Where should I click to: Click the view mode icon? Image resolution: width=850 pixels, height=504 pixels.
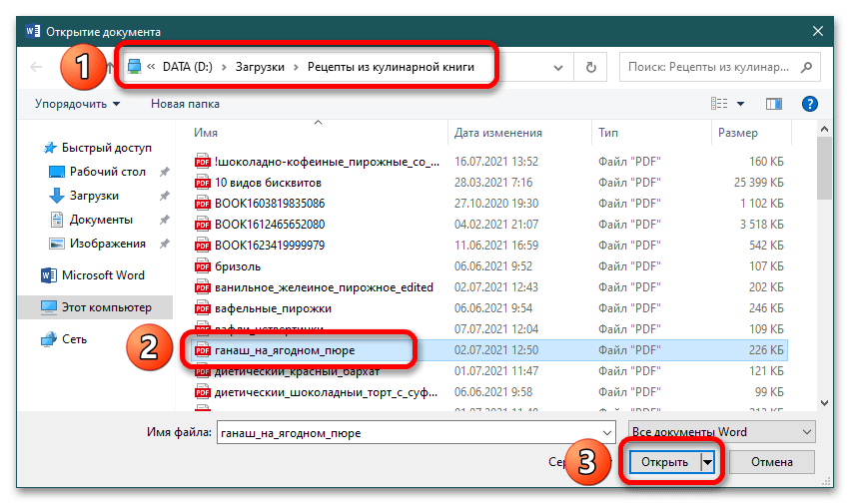(719, 103)
